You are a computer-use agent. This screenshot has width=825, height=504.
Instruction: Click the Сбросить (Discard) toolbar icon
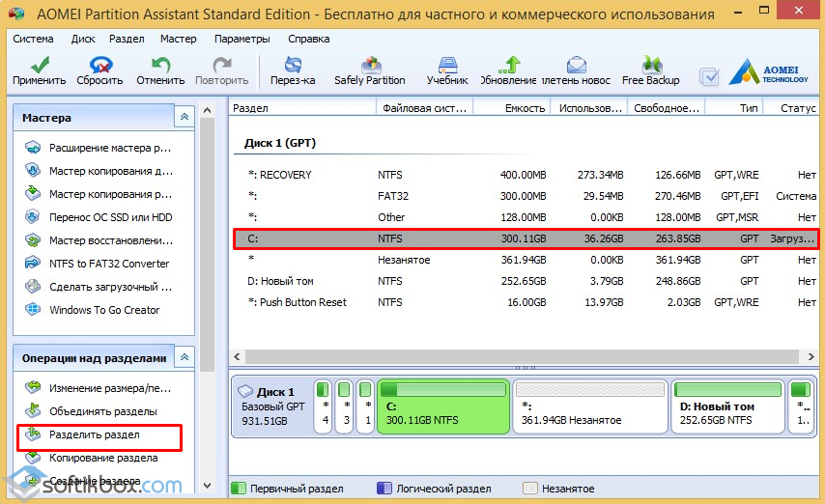tap(100, 70)
